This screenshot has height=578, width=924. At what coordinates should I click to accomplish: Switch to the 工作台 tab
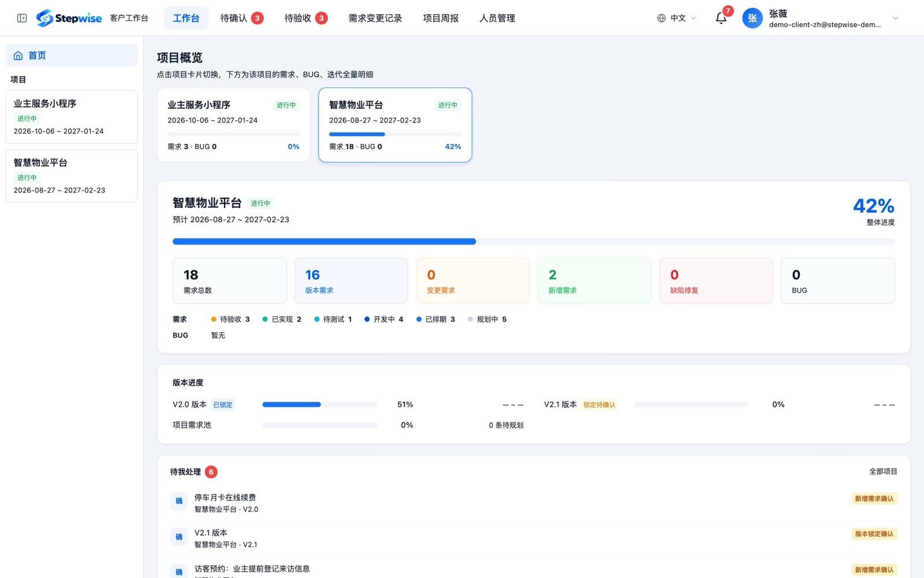click(186, 18)
